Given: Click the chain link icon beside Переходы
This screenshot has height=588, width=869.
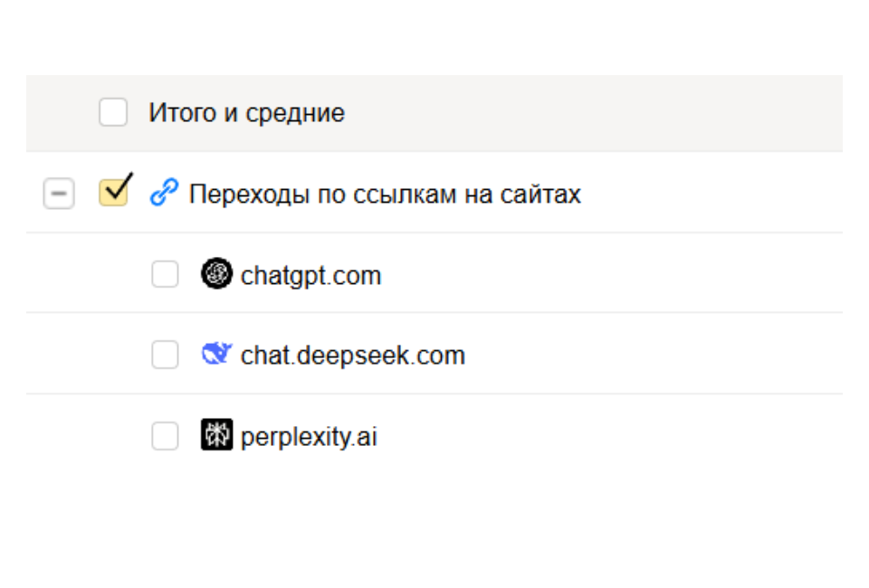Looking at the screenshot, I should click(x=164, y=193).
